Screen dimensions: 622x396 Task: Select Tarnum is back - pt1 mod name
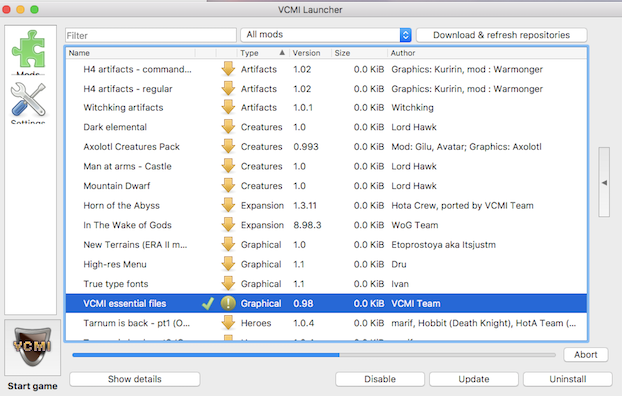(136, 323)
